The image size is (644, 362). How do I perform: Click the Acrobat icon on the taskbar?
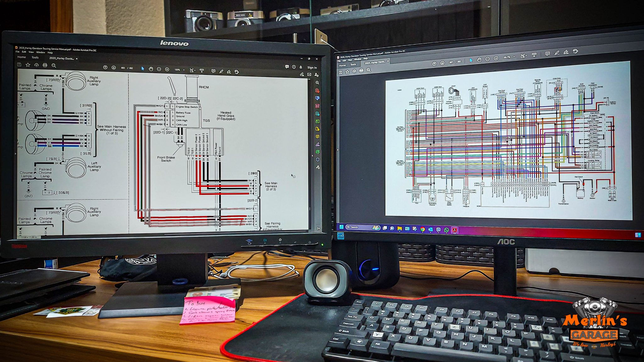pyautogui.click(x=454, y=230)
